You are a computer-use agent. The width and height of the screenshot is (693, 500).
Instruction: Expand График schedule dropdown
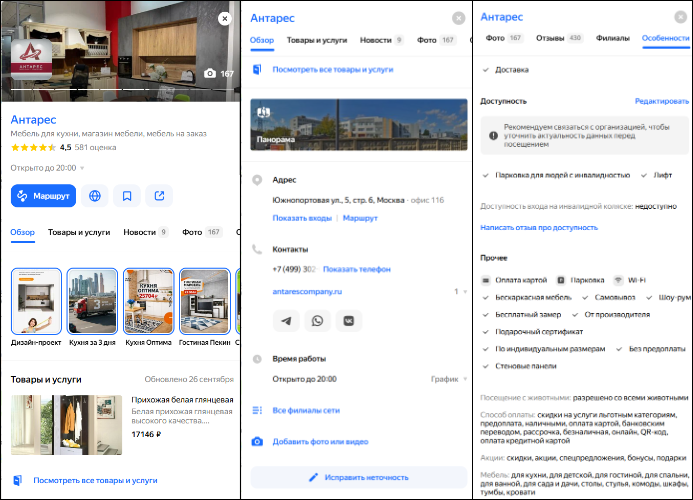click(x=449, y=379)
